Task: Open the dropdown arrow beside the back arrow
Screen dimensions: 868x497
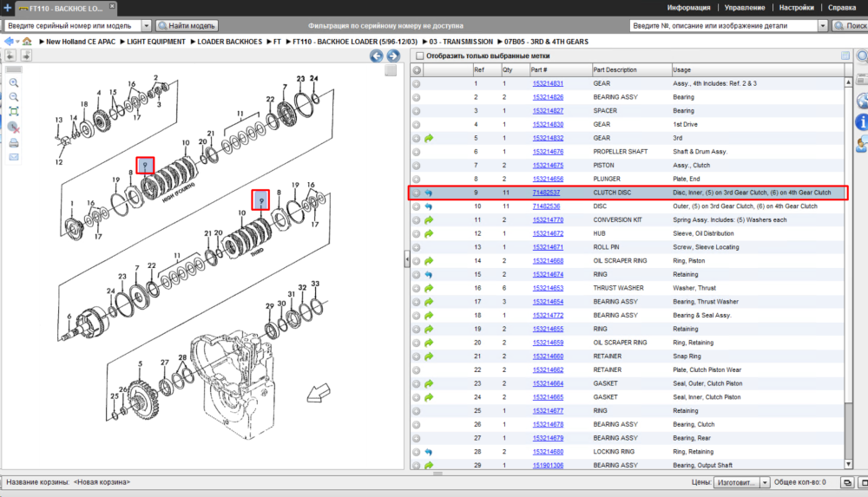Action: pyautogui.click(x=17, y=42)
